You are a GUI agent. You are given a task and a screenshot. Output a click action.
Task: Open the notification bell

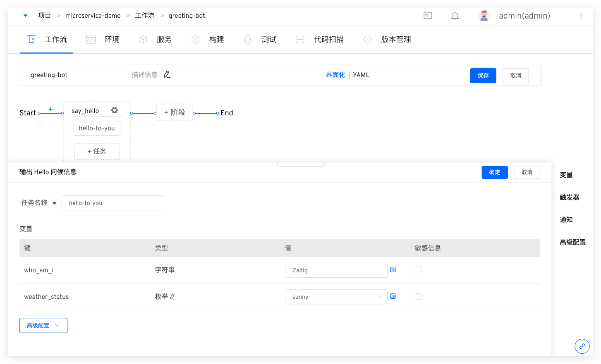[x=455, y=16]
